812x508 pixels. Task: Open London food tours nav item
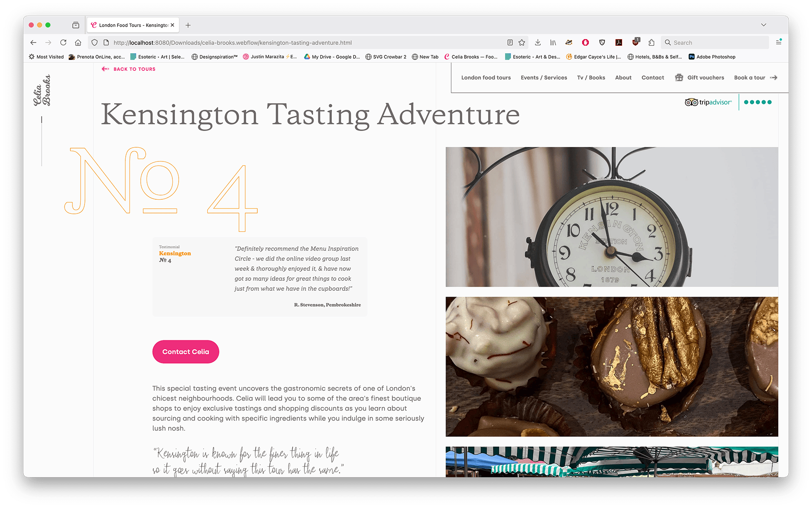486,77
